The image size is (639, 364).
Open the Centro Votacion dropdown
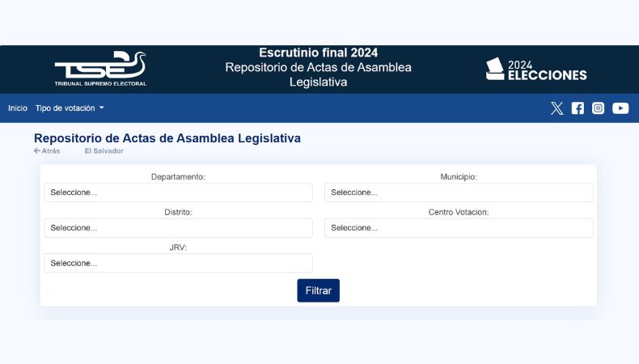click(x=459, y=228)
